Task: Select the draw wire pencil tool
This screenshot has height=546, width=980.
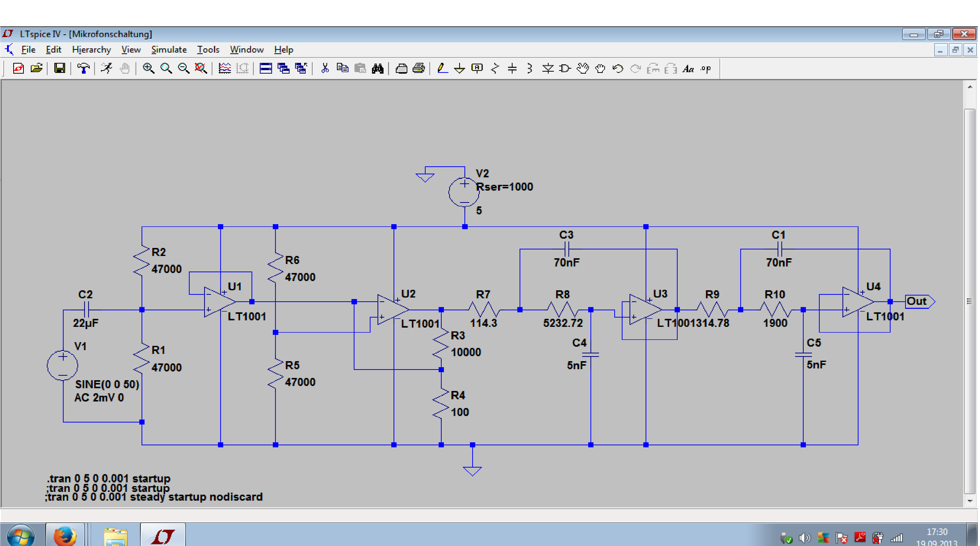Action: coord(442,68)
